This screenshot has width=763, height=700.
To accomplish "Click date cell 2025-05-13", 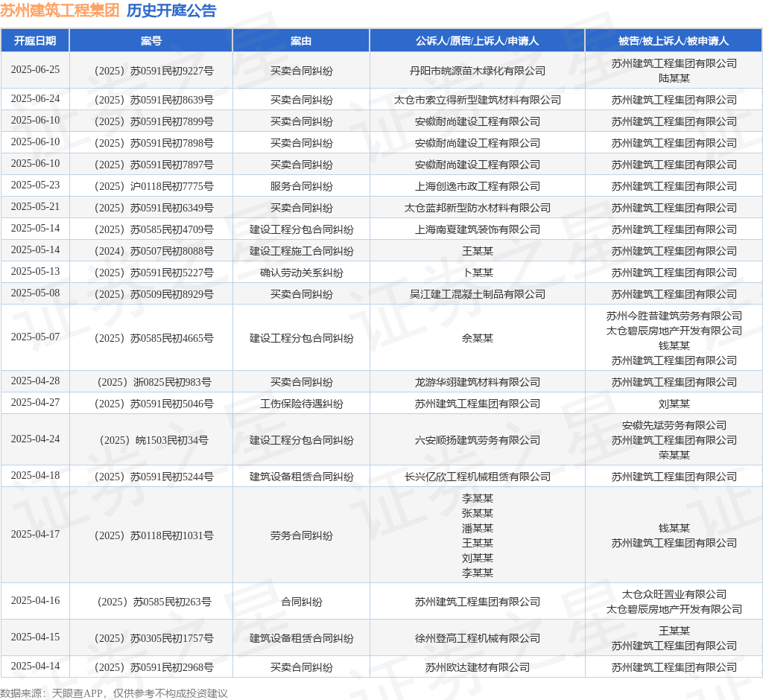I will coord(35,272).
